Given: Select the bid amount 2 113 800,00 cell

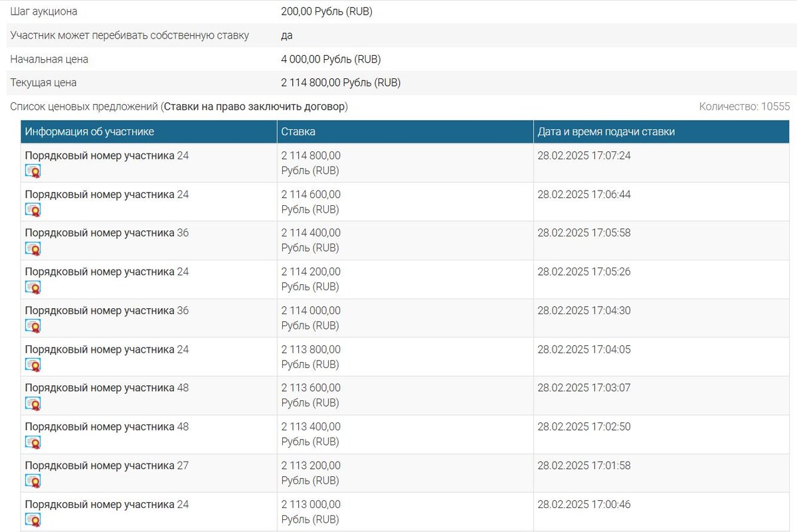Looking at the screenshot, I should (405, 357).
